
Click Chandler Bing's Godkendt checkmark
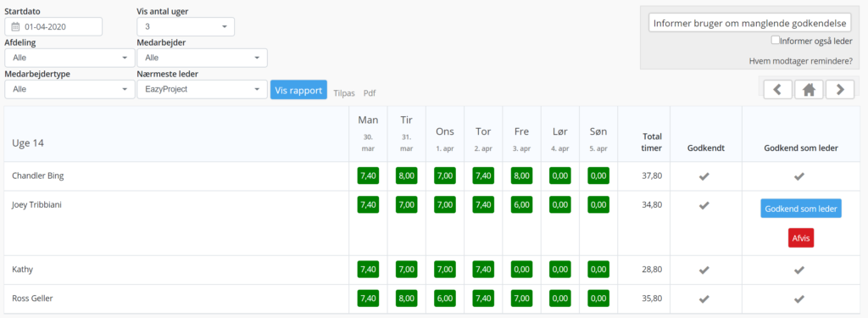coord(704,176)
